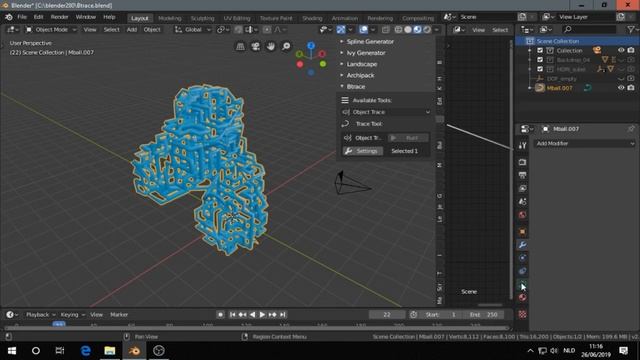
Task: Expand the Archipack panel
Action: (360, 75)
